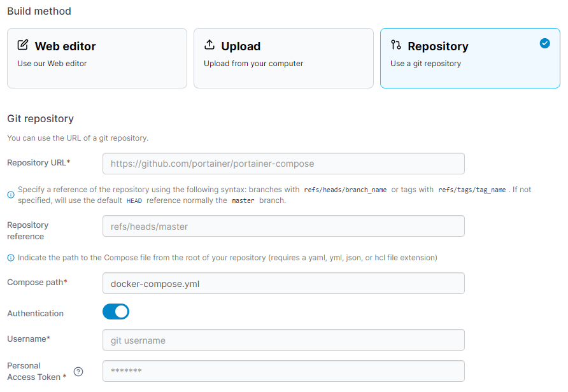Click the git branch icon on Repository card
This screenshot has width=568, height=392.
[397, 45]
